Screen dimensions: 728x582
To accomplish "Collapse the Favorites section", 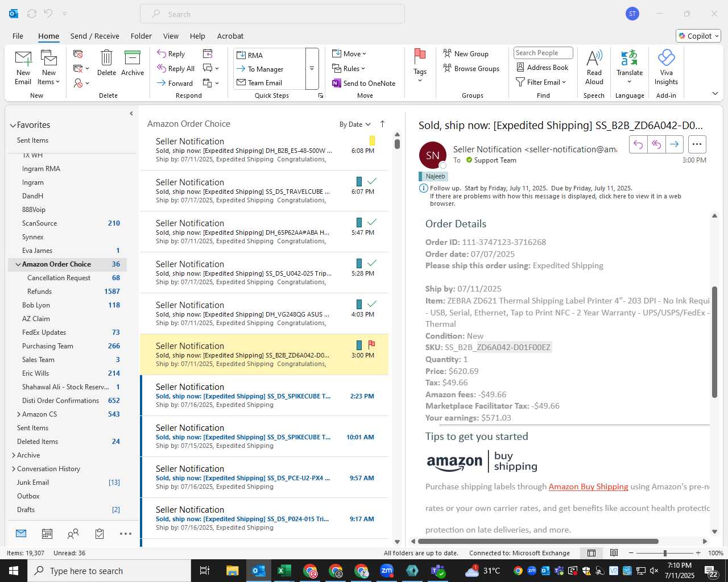I will tap(13, 125).
